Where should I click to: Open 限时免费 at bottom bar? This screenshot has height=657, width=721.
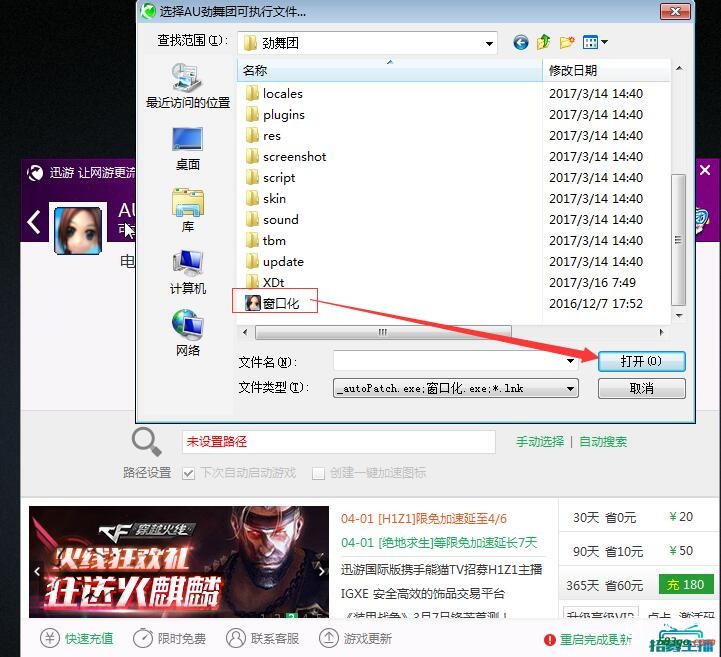[170, 639]
